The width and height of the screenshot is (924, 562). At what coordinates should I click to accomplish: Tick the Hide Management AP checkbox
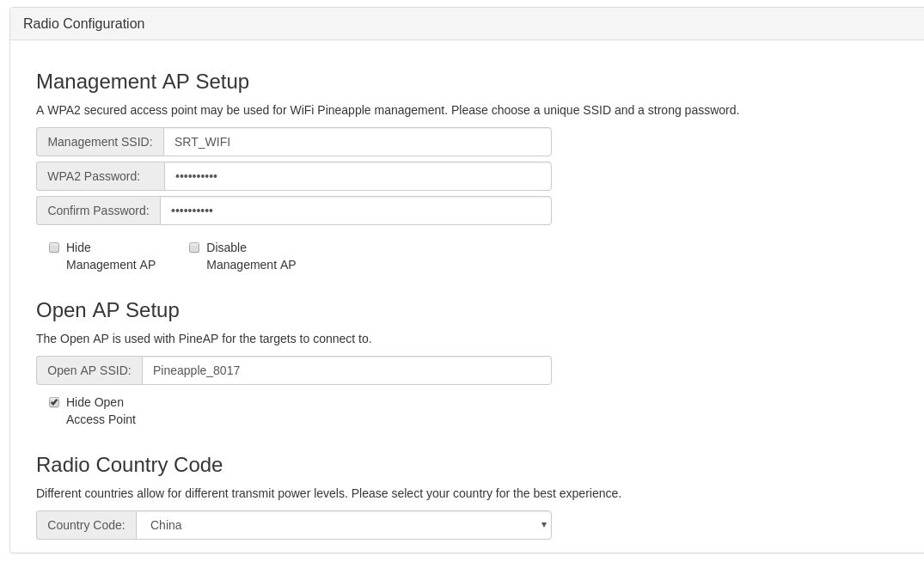pos(54,248)
